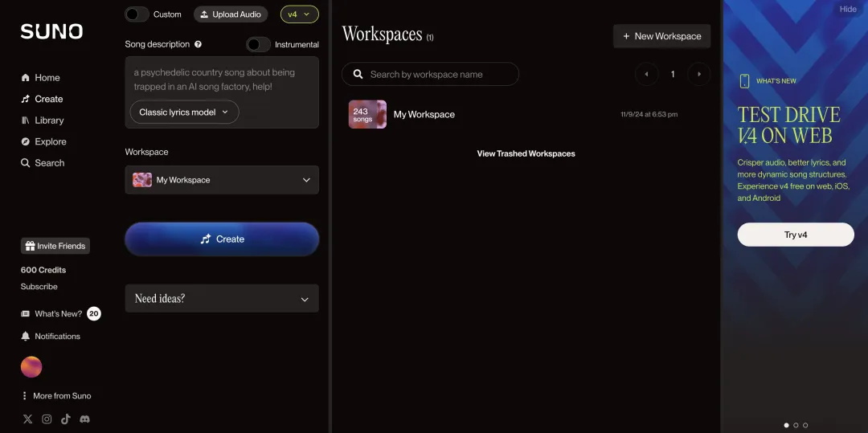Select the second carousel dot indicator
Image resolution: width=868 pixels, height=433 pixels.
coord(796,425)
